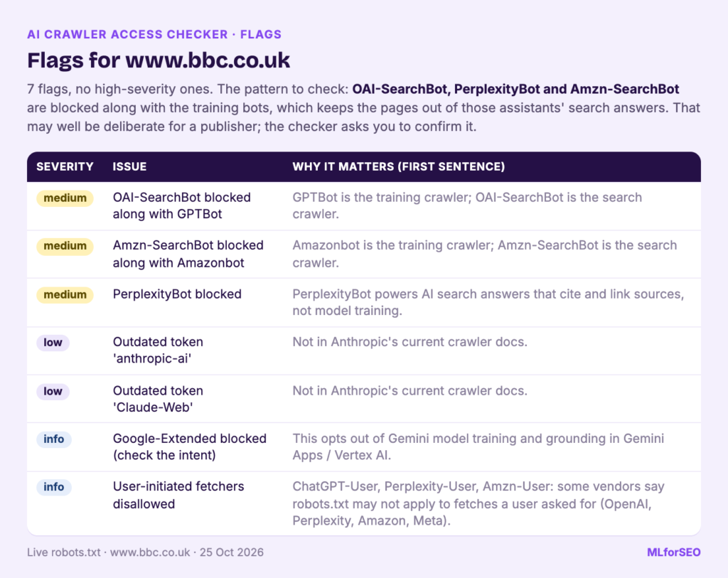
Task: Click the info badge for User-initiated fetchers row
Action: point(54,487)
